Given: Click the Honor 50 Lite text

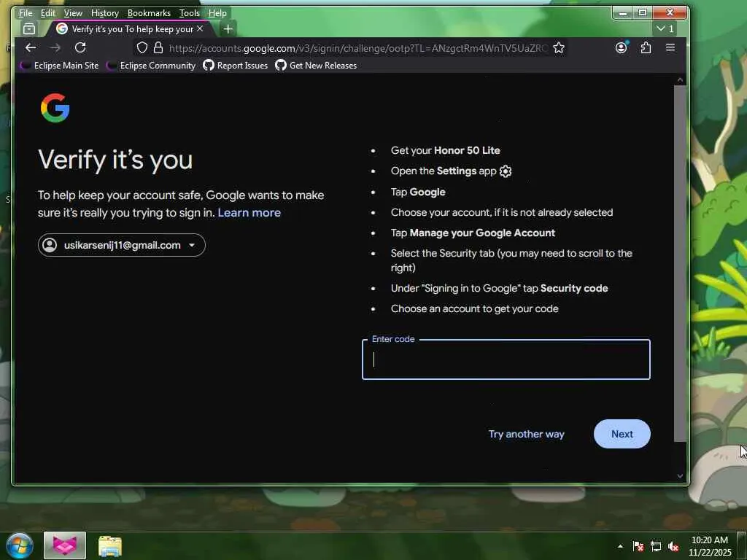Looking at the screenshot, I should click(x=467, y=150).
